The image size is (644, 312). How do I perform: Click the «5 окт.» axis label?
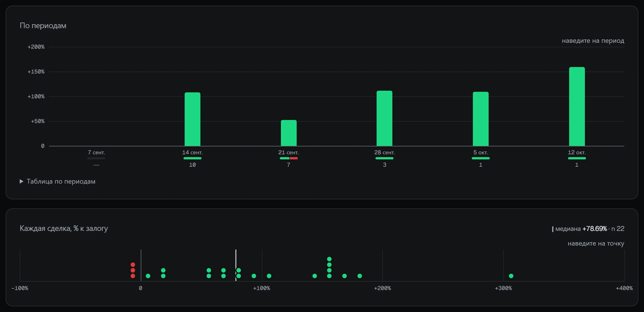[x=481, y=152]
